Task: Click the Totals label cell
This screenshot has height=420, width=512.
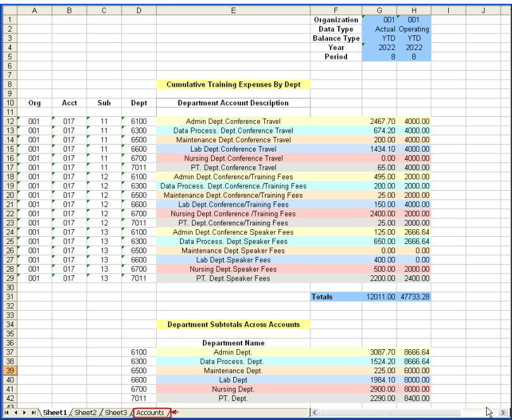Action: 335,296
